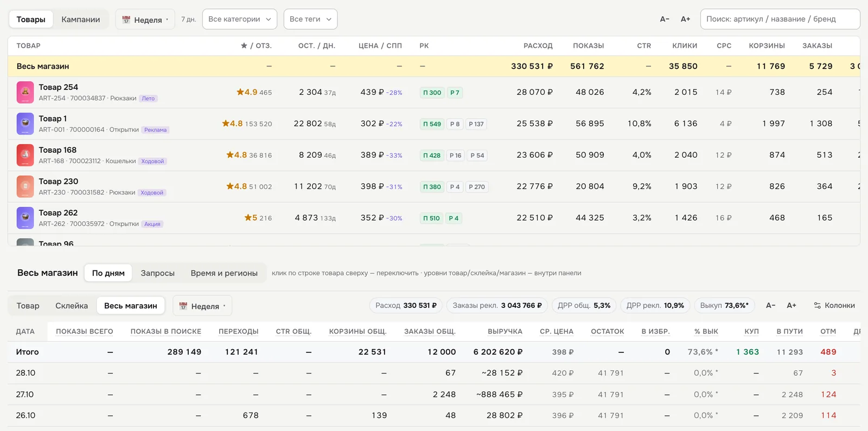The image size is (868, 431).
Task: Click П 510 campaign badge for Товар 262
Action: tap(432, 218)
